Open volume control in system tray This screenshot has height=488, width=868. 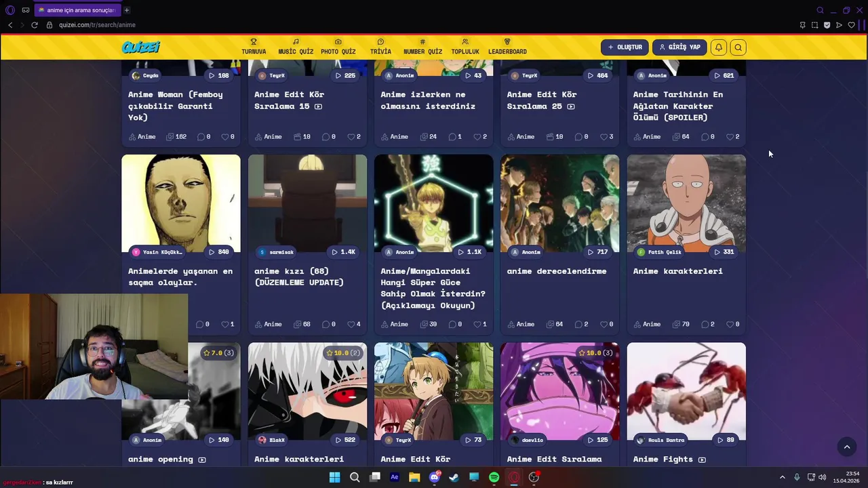823,477
